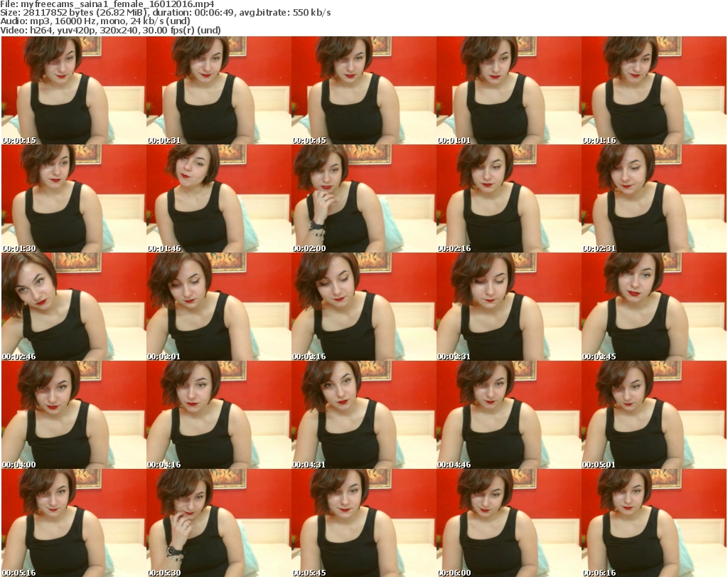Select the frame at 00:06:00

click(x=508, y=523)
